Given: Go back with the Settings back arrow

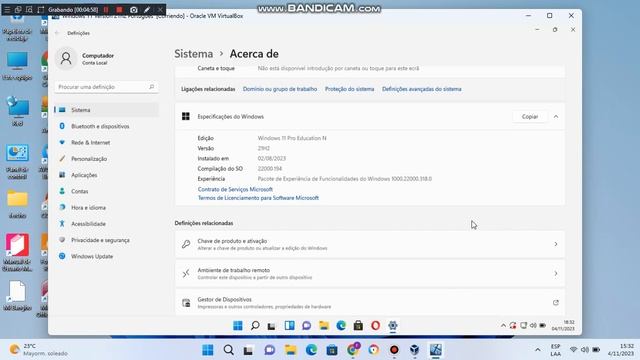Looking at the screenshot, I should pos(57,33).
